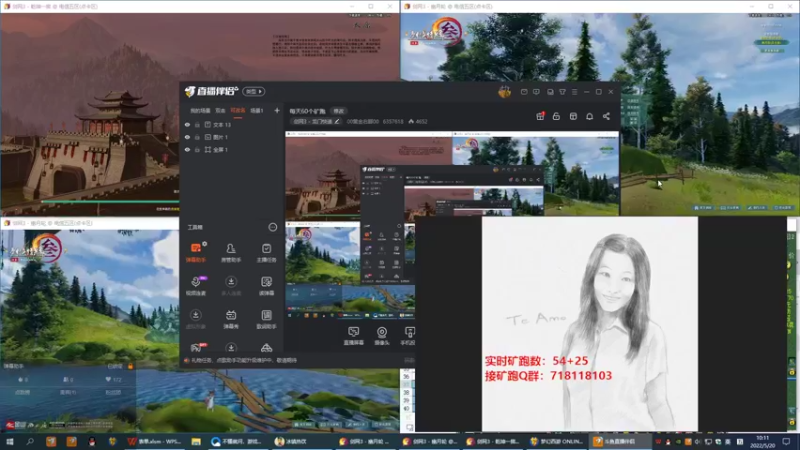Open the Windows Start menu
This screenshot has width=800, height=450.
click(9, 441)
